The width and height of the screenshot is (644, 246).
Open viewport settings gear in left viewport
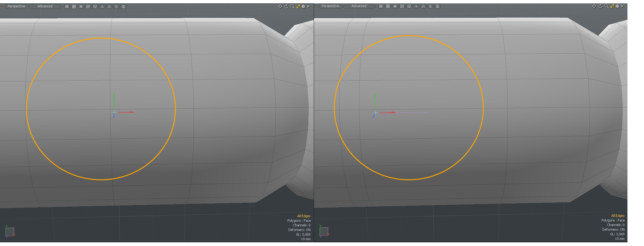pos(304,6)
